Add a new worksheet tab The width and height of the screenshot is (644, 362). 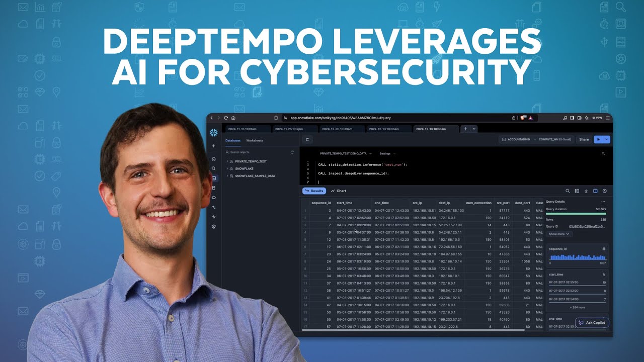click(x=465, y=129)
